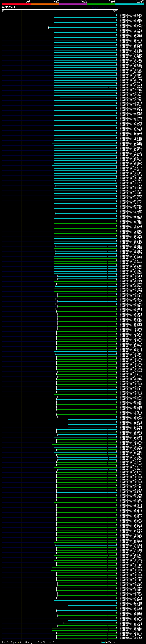This screenshot has width=146, height=644.
Task: Click the white query sequence bar
Action: pyautogui.click(x=60, y=10)
